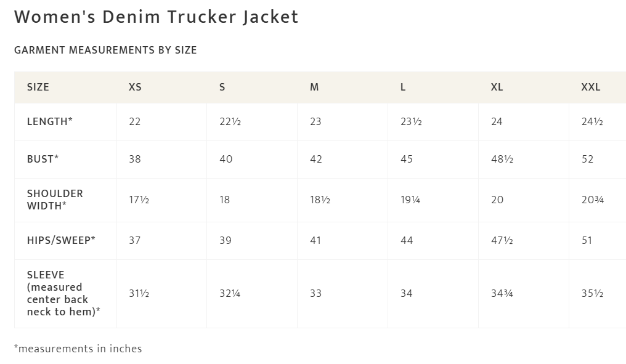This screenshot has width=626, height=364.
Task: Click the LENGTH row label
Action: (x=50, y=122)
